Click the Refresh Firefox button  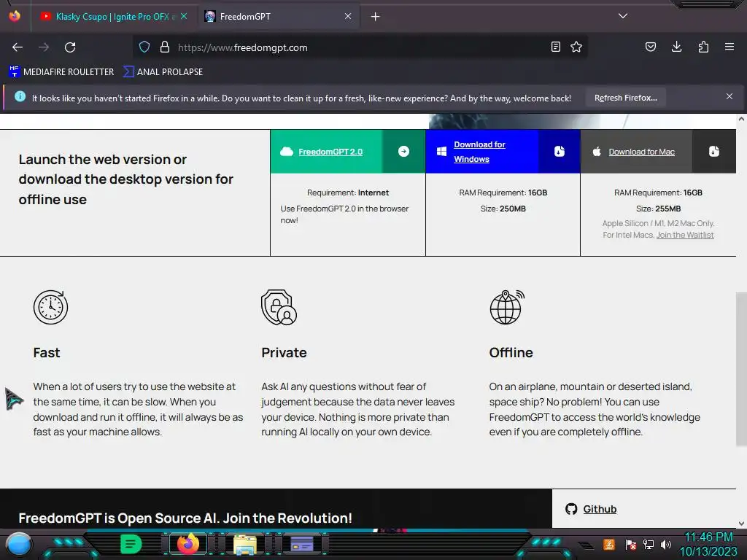tap(625, 98)
